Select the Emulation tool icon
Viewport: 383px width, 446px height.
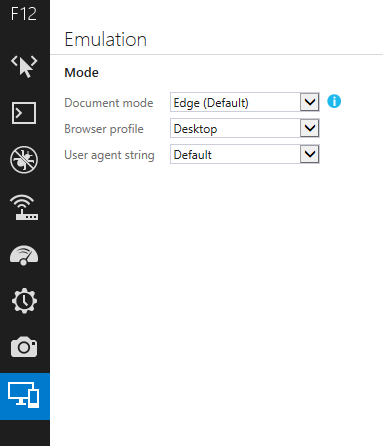point(24,396)
